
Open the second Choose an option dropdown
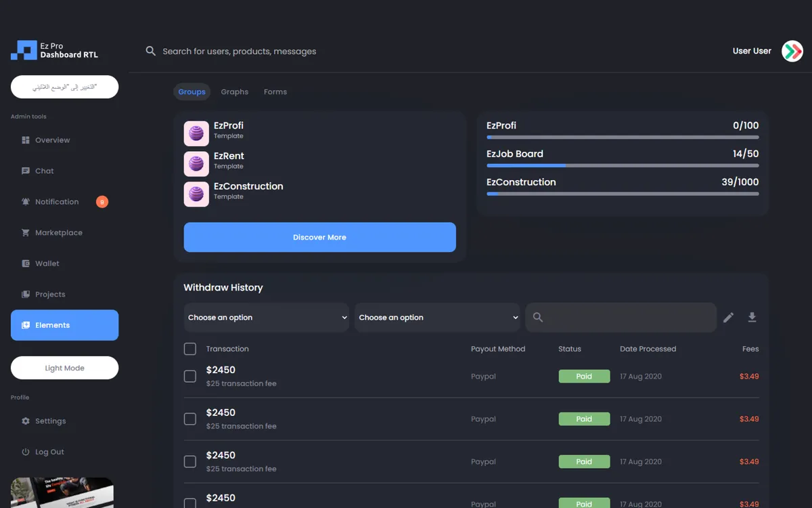click(x=437, y=318)
